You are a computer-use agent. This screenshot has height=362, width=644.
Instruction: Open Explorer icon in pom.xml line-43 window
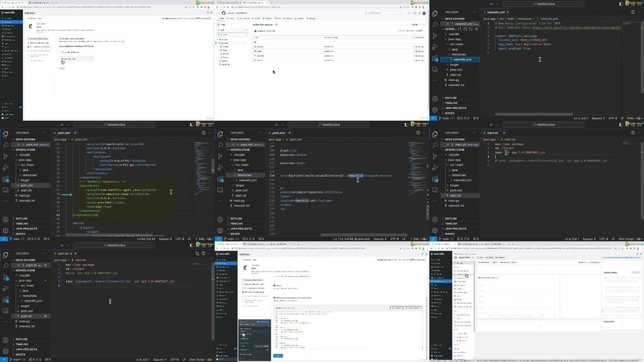pos(6,134)
